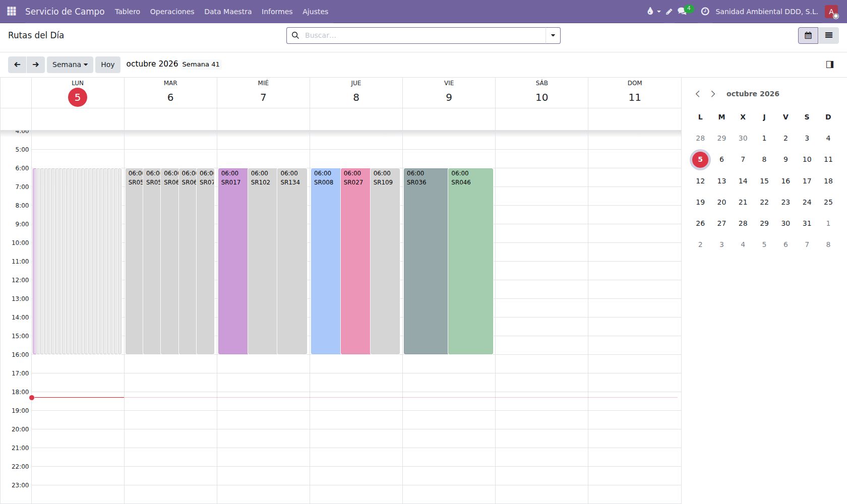Open the pink SR027 route event
The height and width of the screenshot is (504, 847).
pos(355,261)
